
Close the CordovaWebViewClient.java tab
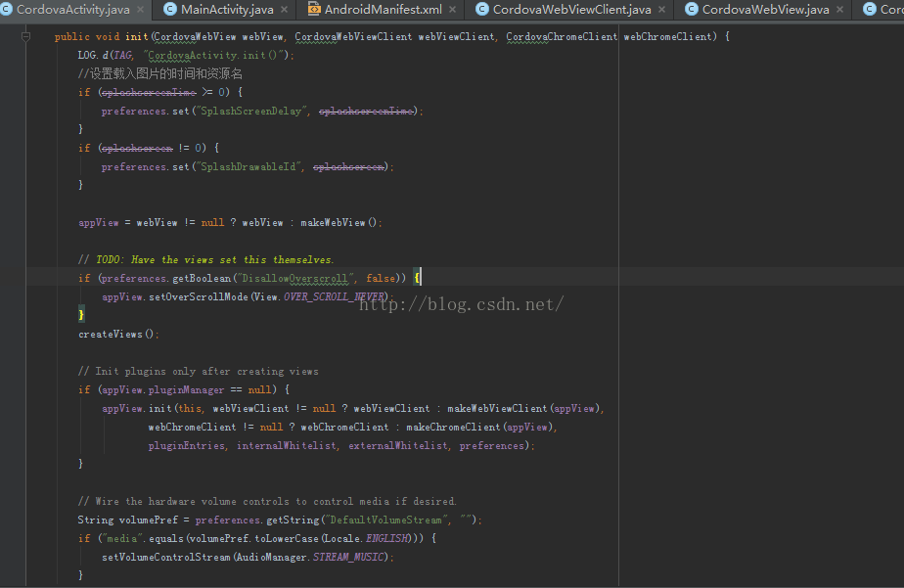(662, 10)
